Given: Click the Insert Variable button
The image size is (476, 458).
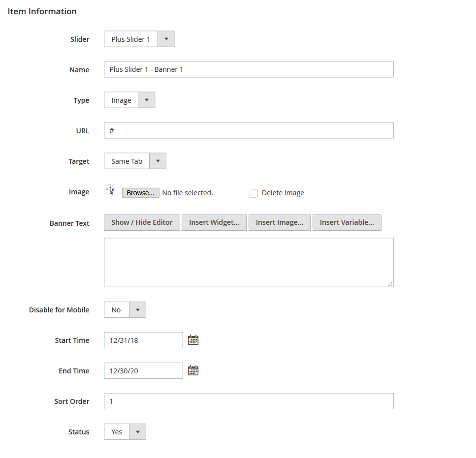Looking at the screenshot, I should pos(347,222).
